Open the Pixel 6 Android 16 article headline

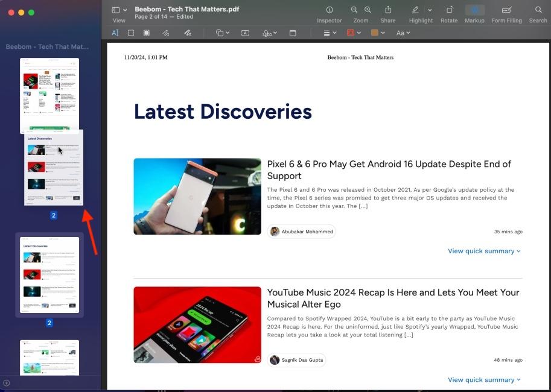[x=389, y=169]
